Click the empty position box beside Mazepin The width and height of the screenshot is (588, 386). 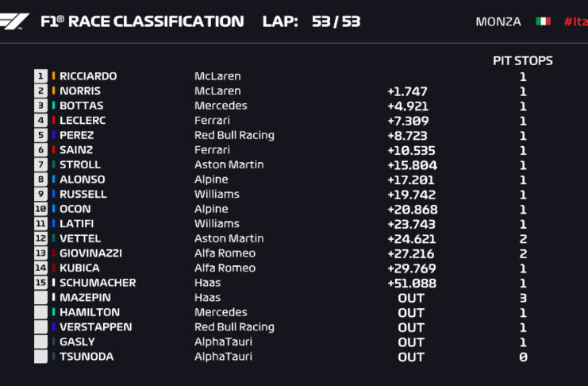[x=40, y=298]
